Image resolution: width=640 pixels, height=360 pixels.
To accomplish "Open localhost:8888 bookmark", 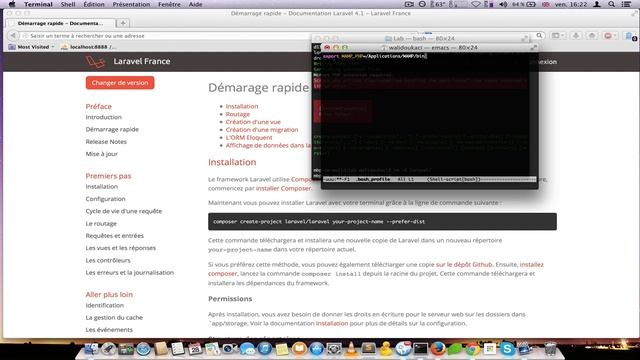I will point(88,47).
